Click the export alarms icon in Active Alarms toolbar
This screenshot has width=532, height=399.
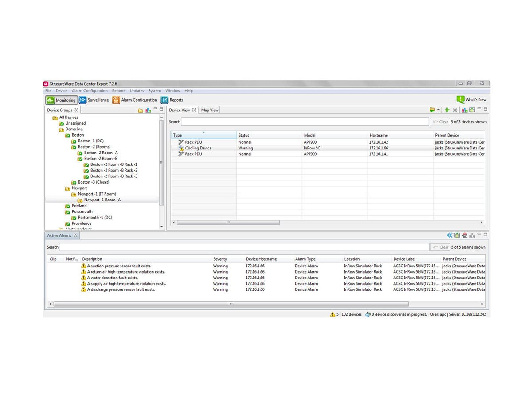point(458,235)
